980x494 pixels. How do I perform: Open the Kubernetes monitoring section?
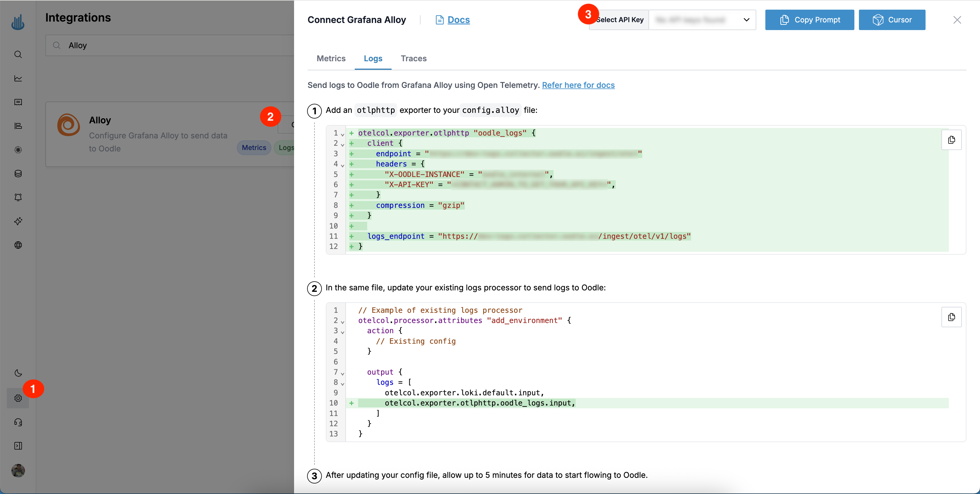coord(18,149)
